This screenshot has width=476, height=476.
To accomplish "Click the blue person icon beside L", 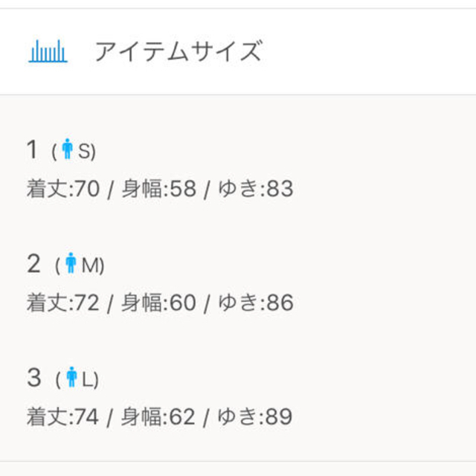I will coord(71,377).
